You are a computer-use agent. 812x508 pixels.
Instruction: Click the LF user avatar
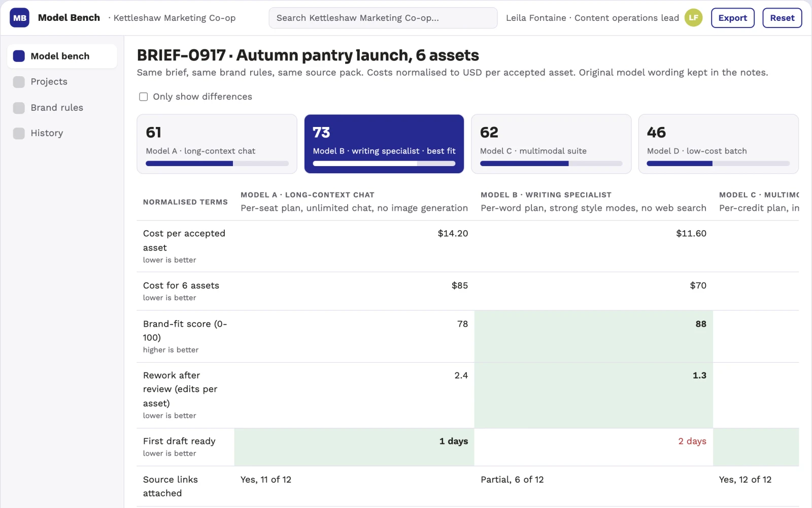[x=693, y=18]
